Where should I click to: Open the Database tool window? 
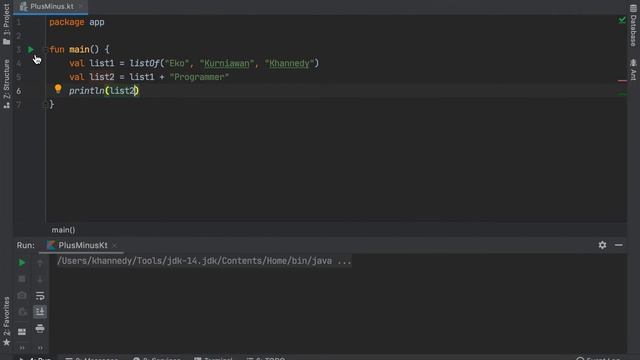tap(633, 25)
